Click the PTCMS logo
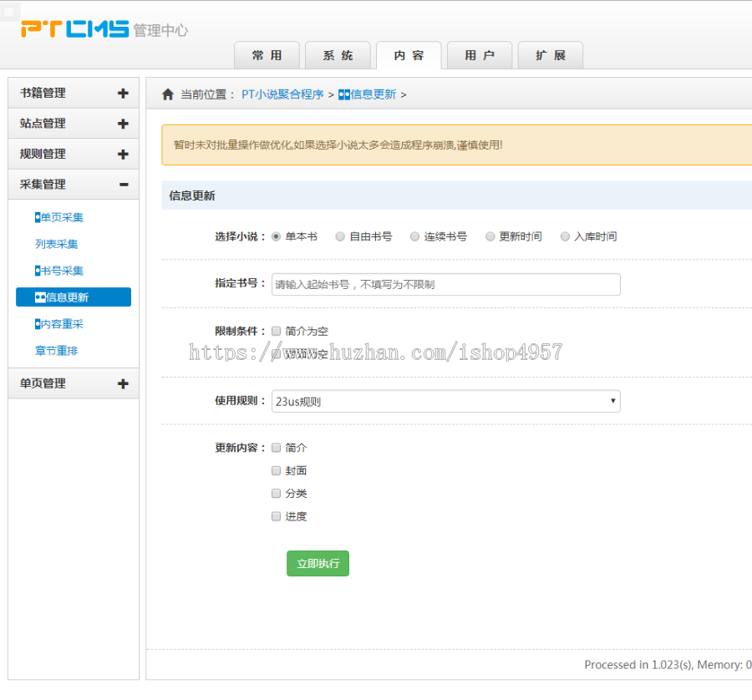Image resolution: width=752 pixels, height=700 pixels. [75, 28]
